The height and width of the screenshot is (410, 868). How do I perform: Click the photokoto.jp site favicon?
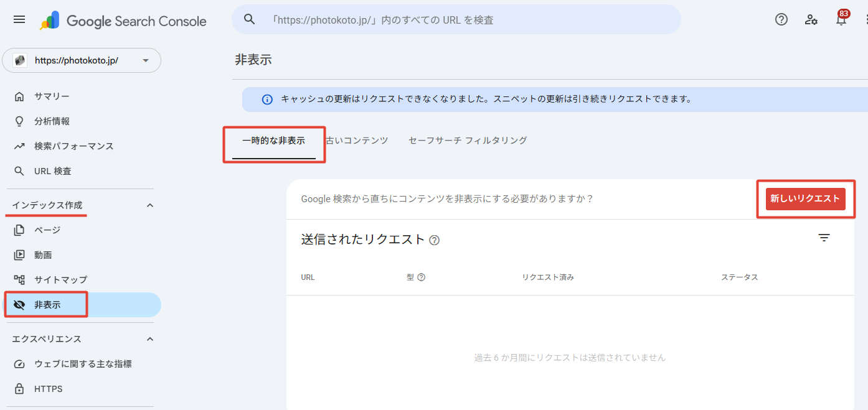click(20, 60)
